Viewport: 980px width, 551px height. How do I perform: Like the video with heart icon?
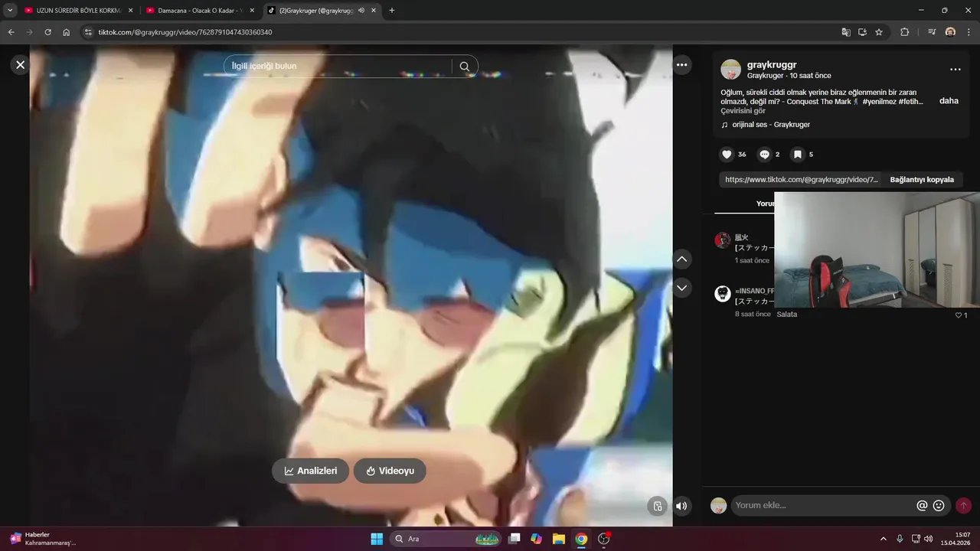point(727,155)
